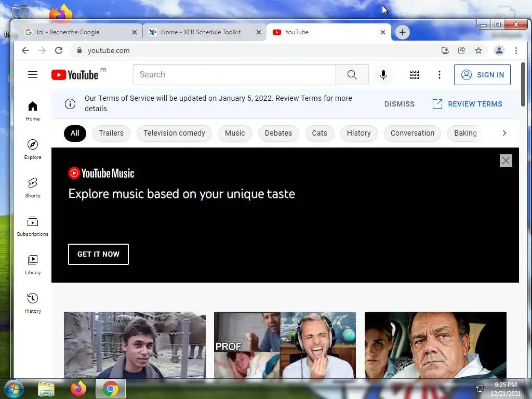Open the YouTube hamburger guide menu
This screenshot has height=399, width=532.
tap(33, 75)
